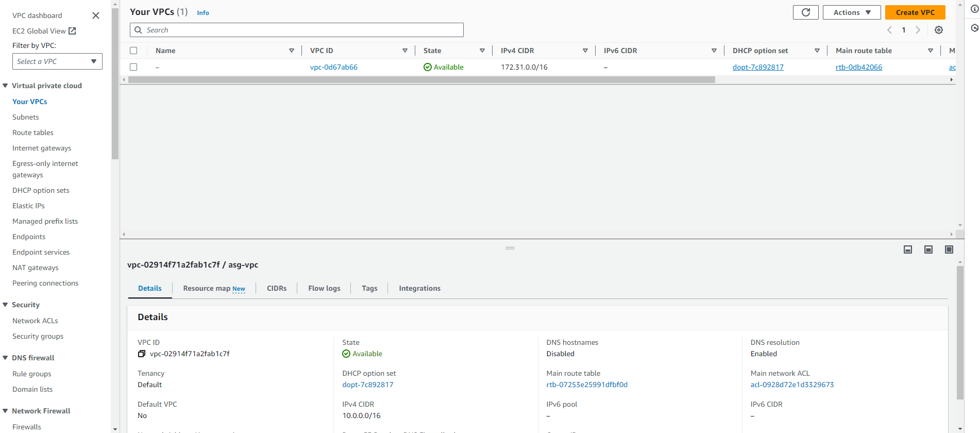The image size is (980, 433).
Task: Go to previous page of VPCs
Action: (889, 30)
